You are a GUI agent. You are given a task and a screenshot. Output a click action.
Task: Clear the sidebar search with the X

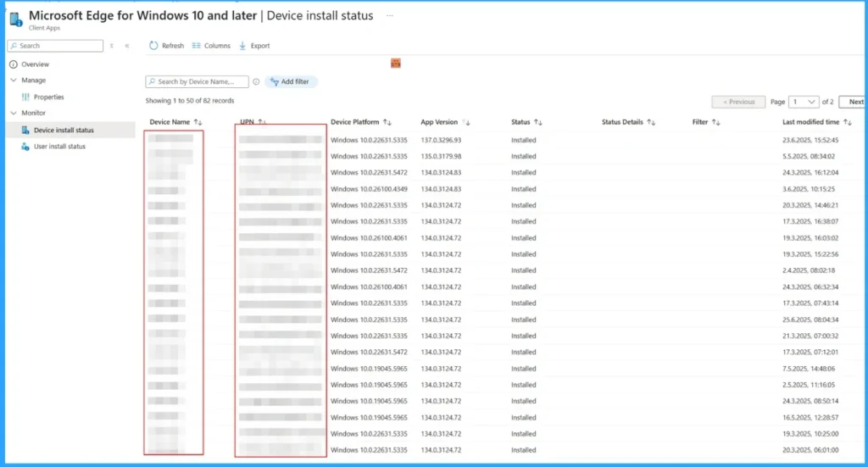[112, 46]
